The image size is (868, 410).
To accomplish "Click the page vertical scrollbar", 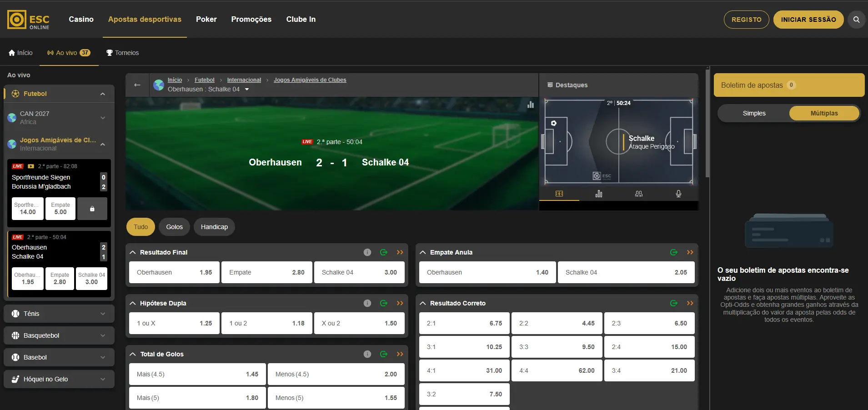I will pos(707,123).
